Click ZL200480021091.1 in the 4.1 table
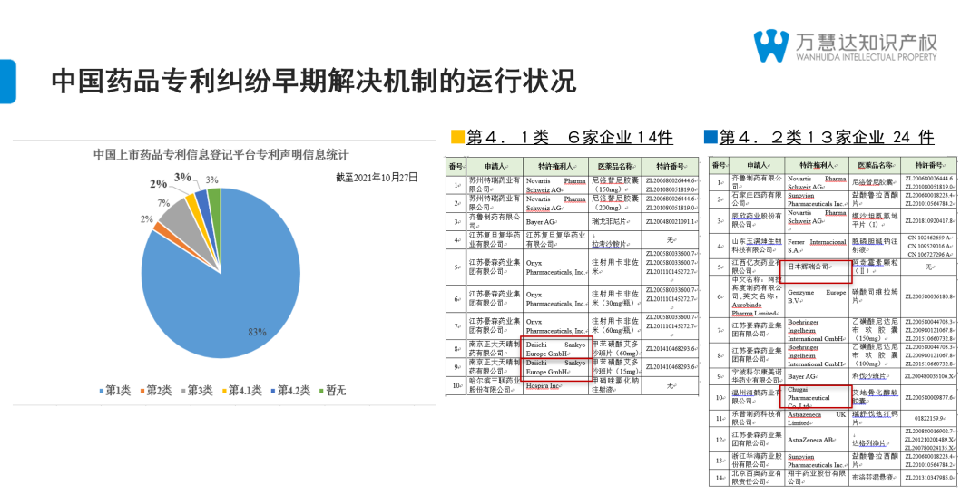Viewport: 980px width, 495px height. (671, 221)
